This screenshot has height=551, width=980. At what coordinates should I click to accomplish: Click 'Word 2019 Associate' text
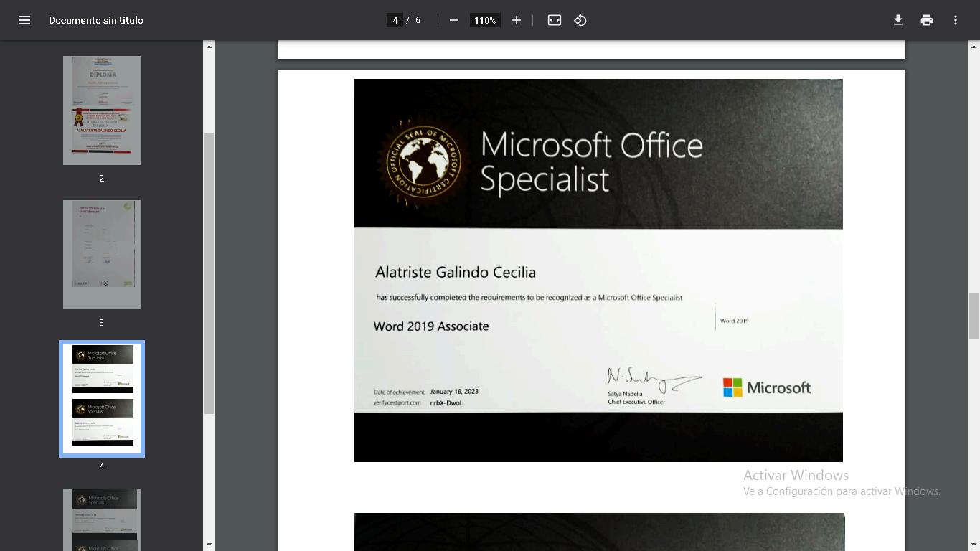(x=431, y=326)
